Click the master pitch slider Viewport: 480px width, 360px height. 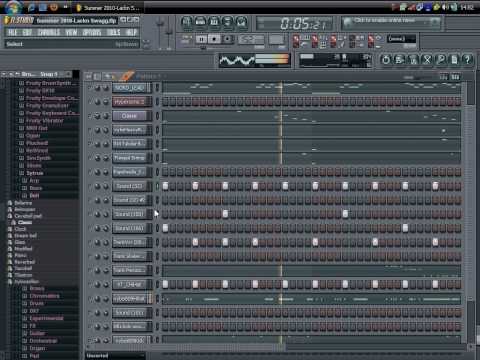169,33
